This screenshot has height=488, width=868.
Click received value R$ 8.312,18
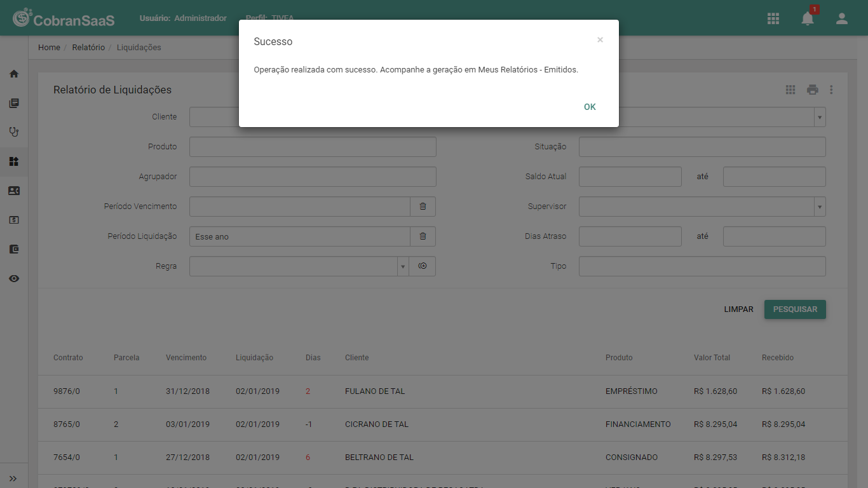783,457
